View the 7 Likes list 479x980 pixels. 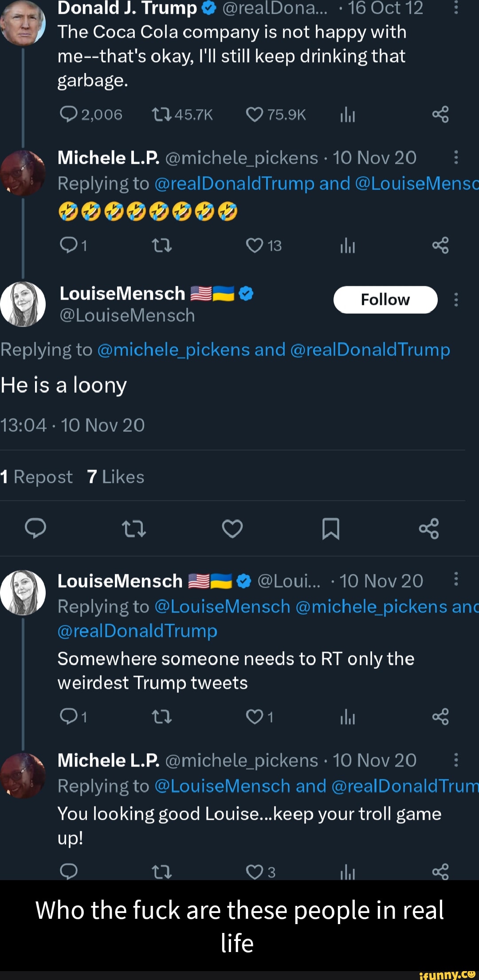click(x=115, y=477)
